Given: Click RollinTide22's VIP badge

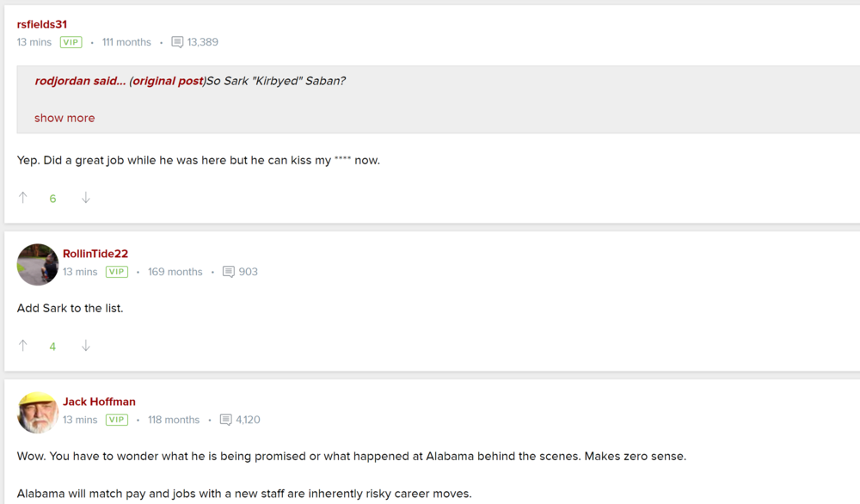Looking at the screenshot, I should tap(117, 272).
